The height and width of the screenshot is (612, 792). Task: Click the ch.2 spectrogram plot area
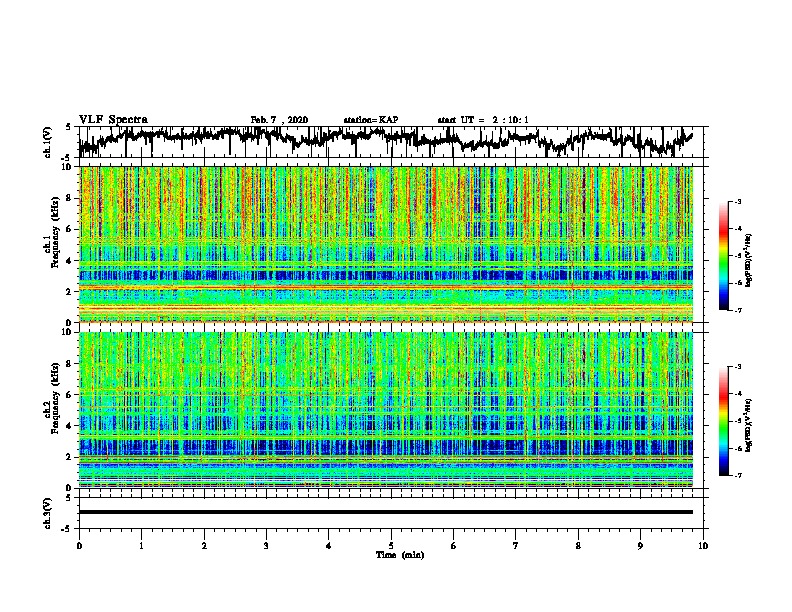(386, 410)
